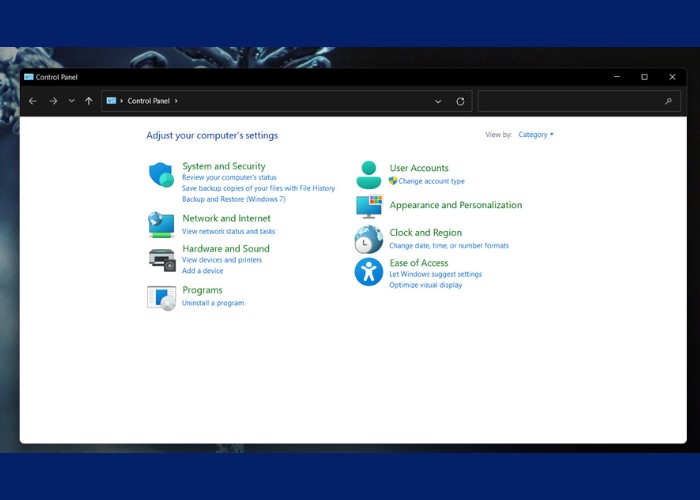Open the recent locations chevron

(71, 101)
